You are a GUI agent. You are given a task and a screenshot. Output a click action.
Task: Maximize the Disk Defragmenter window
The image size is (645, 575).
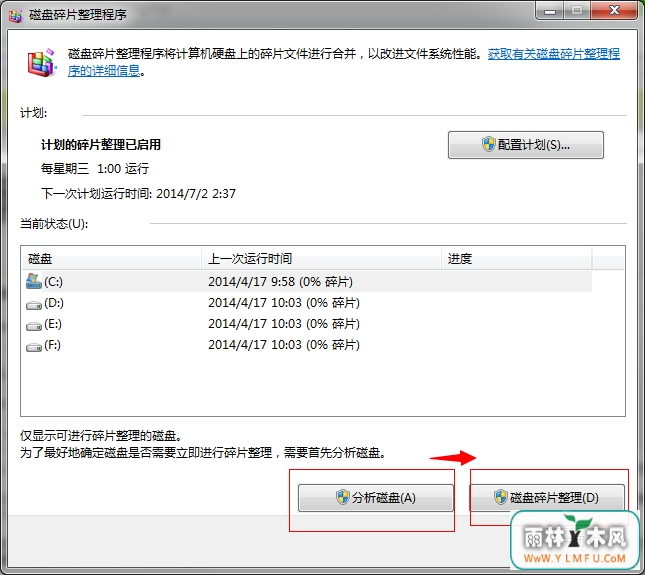click(x=577, y=11)
